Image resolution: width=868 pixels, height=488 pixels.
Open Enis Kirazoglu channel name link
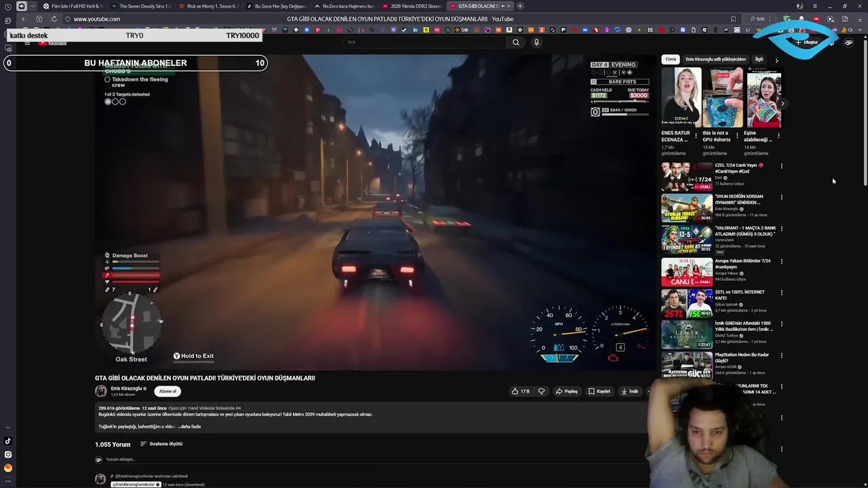[127, 388]
